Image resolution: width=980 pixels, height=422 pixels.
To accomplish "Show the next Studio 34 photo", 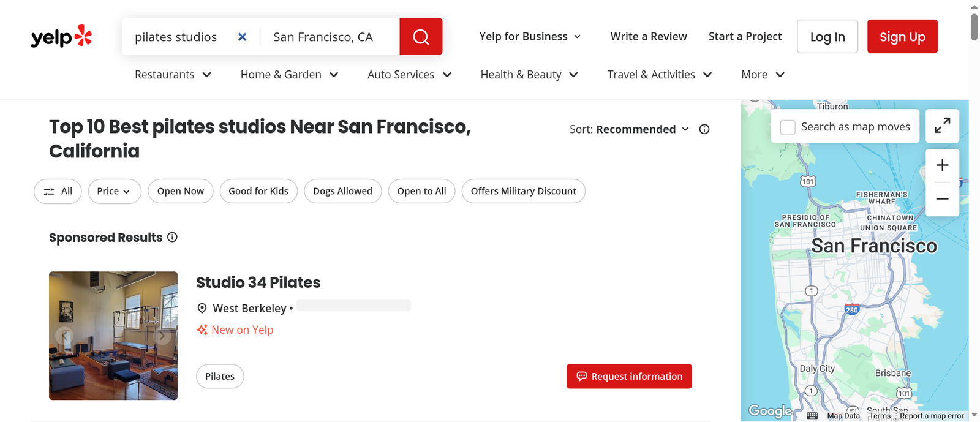I will pyautogui.click(x=162, y=336).
